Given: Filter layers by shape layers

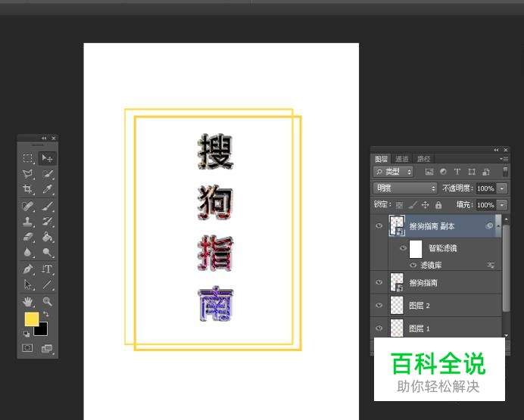Looking at the screenshot, I should (x=472, y=172).
